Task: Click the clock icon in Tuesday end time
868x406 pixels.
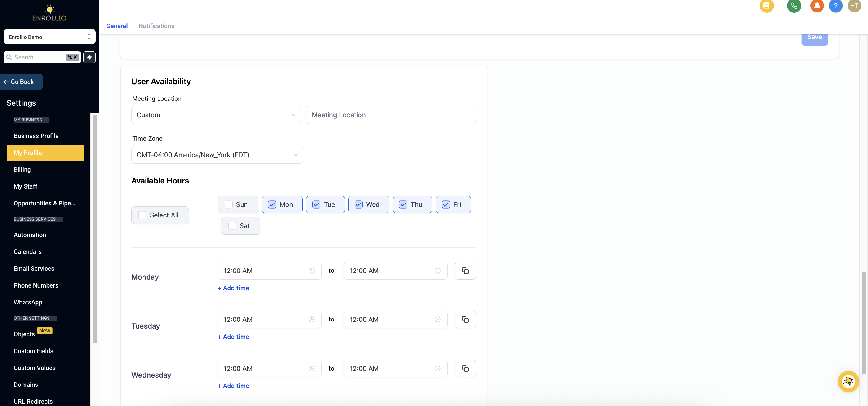Action: (438, 319)
